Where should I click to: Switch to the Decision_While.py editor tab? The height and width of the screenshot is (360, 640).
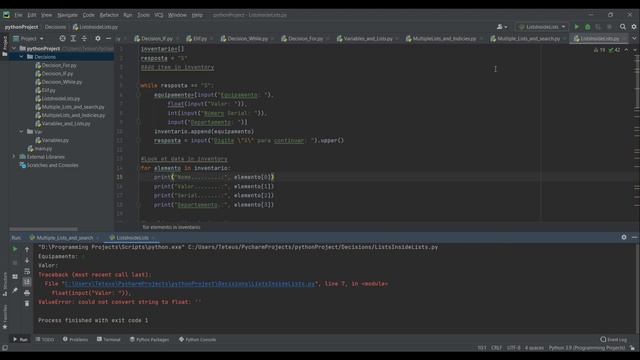coord(246,38)
